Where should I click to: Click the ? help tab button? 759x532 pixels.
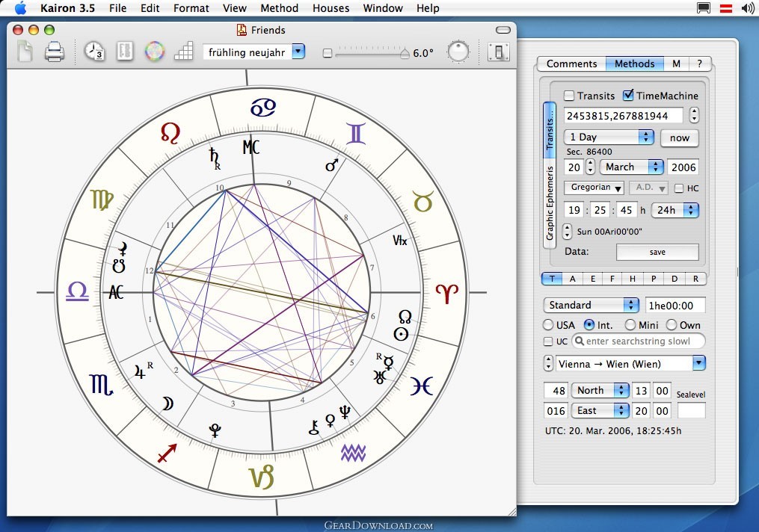(699, 64)
